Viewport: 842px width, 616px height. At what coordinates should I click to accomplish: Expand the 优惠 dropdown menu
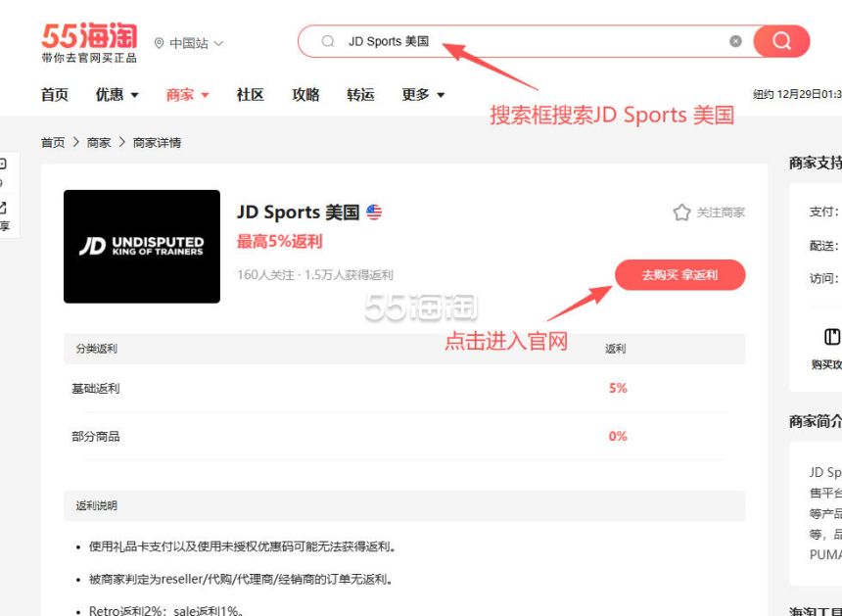pyautogui.click(x=117, y=95)
